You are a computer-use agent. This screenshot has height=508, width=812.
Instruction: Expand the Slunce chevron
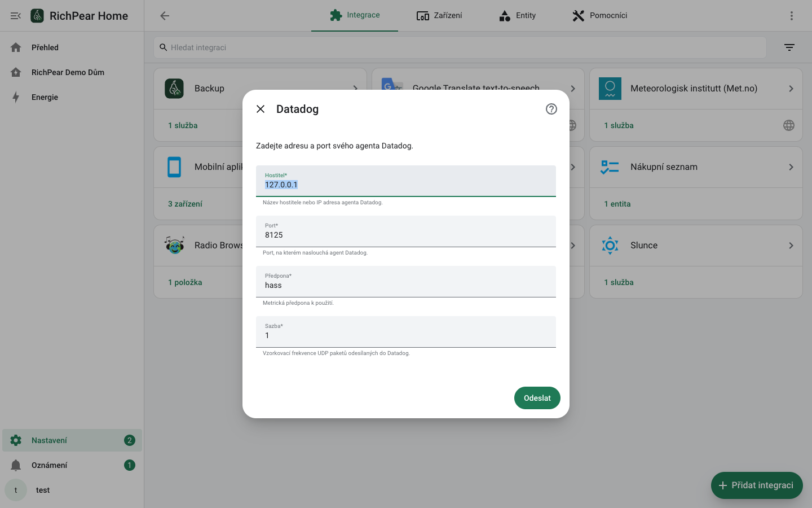791,246
